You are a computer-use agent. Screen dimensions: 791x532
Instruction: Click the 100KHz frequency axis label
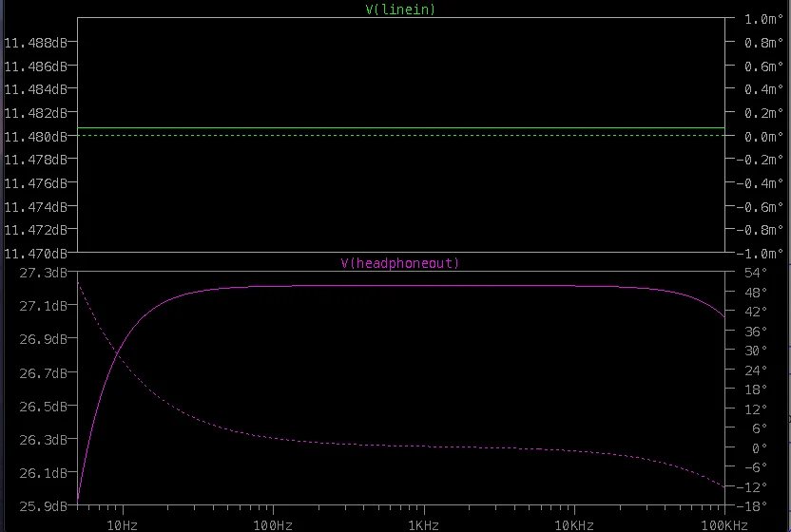(x=724, y=525)
